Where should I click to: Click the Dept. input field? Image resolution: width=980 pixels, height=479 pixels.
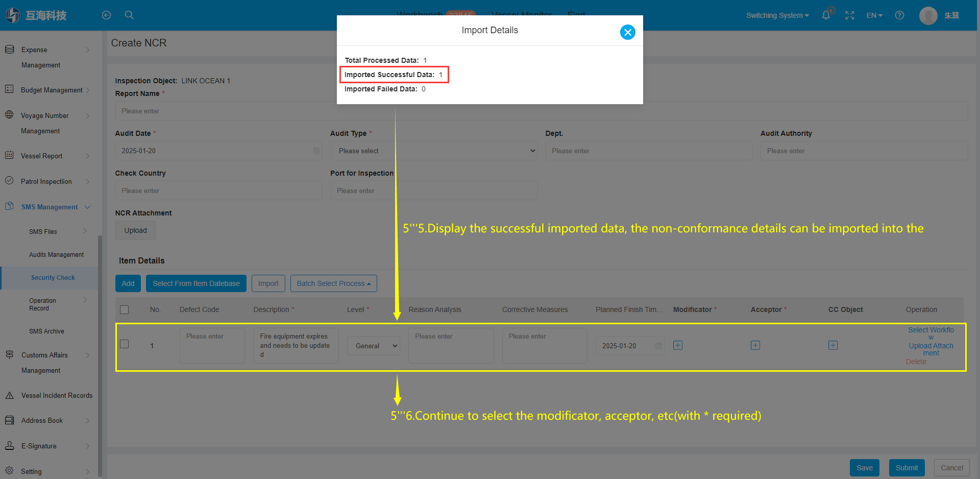[649, 151]
